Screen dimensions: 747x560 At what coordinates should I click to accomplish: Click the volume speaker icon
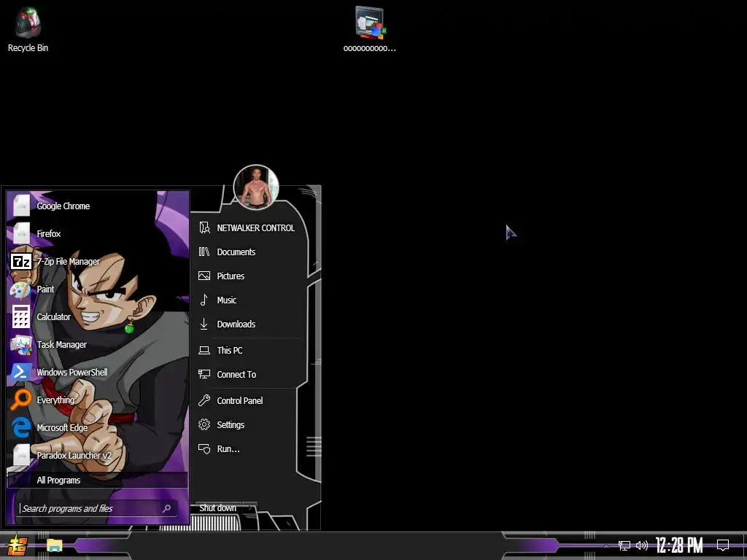coord(642,545)
